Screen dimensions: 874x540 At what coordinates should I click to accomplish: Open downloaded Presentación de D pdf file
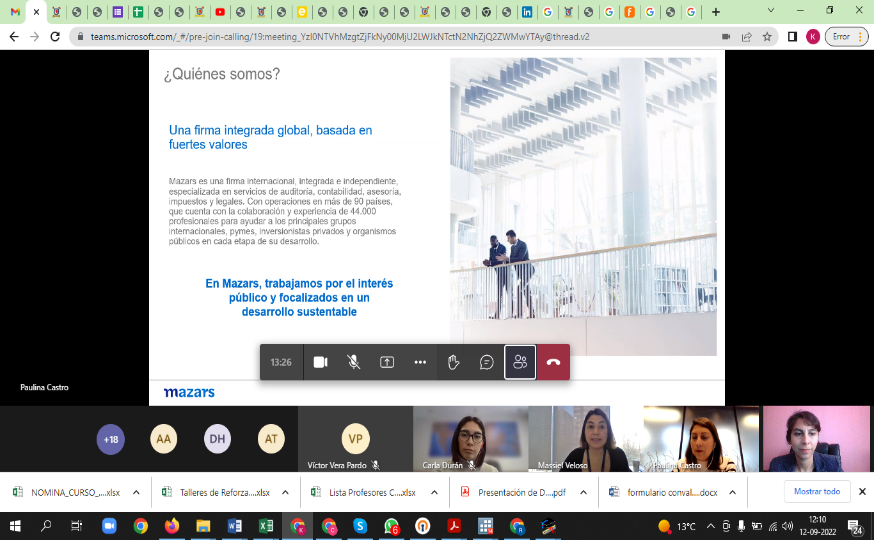point(514,492)
